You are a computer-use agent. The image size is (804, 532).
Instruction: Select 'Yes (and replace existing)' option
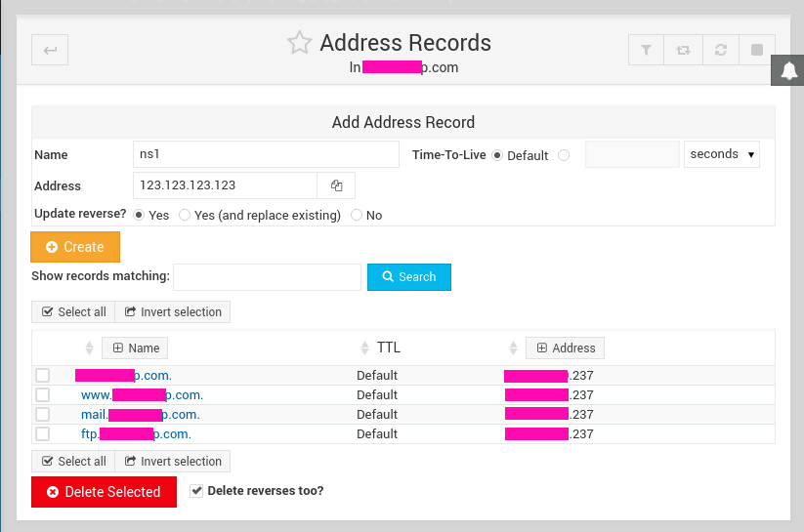[x=185, y=215]
